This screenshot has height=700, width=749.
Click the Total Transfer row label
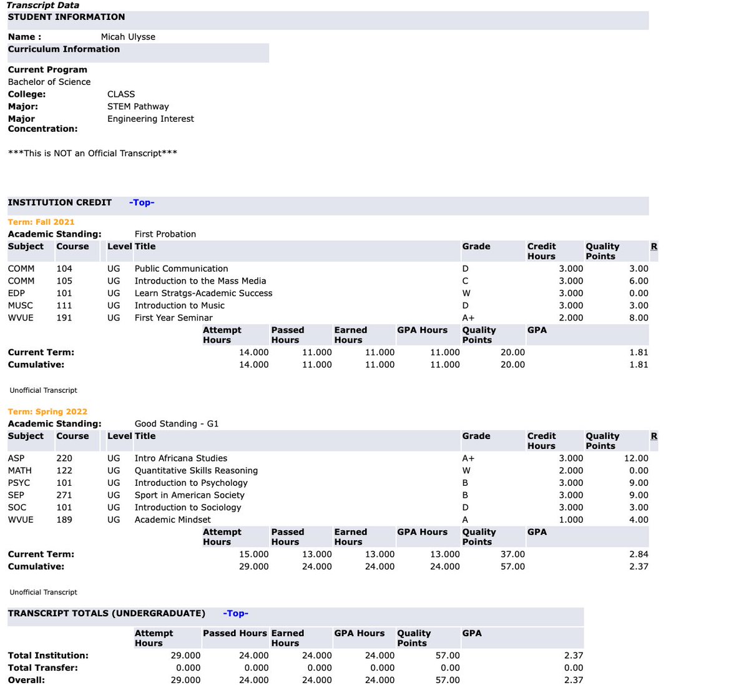(x=43, y=668)
